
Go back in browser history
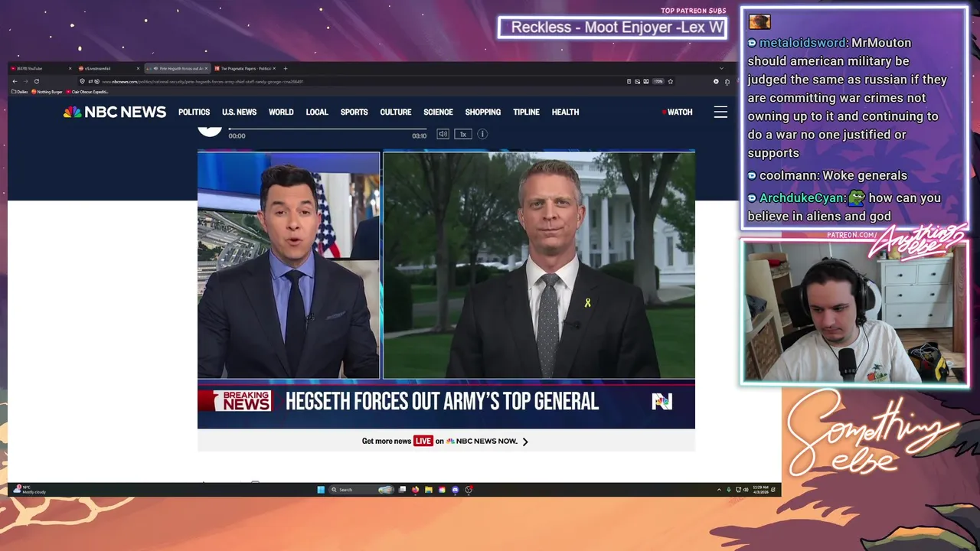(x=15, y=81)
